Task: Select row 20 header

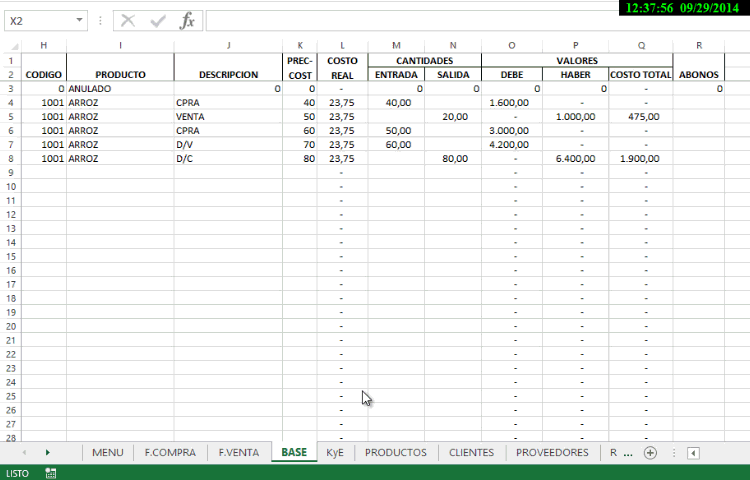Action: (x=11, y=327)
